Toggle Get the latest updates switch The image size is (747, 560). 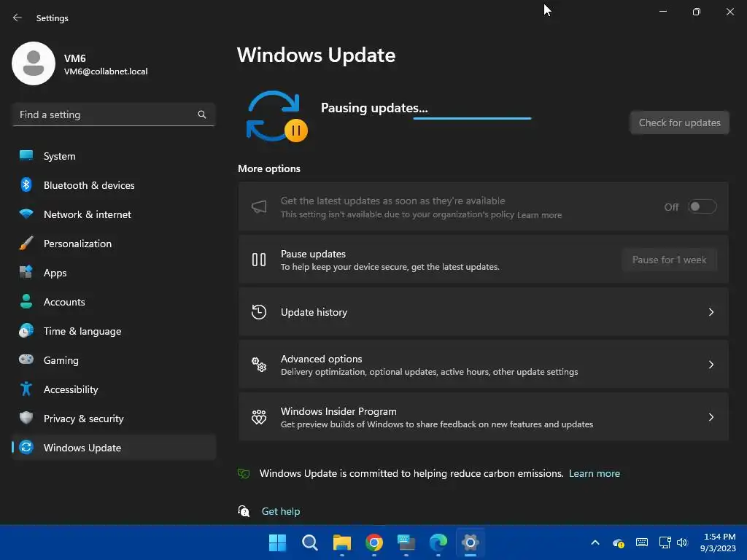(x=703, y=206)
